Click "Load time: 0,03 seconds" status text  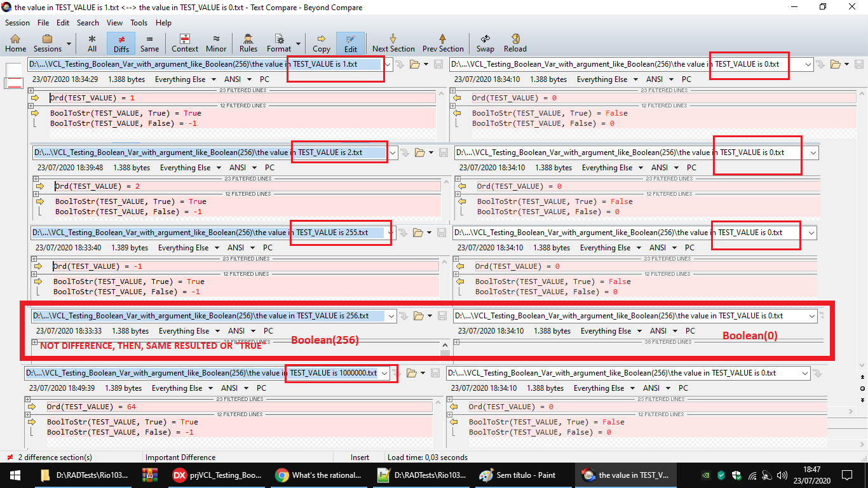tap(428, 457)
